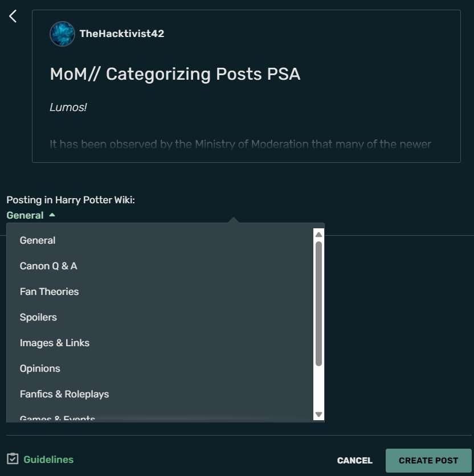Select the General category option
This screenshot has width=474, height=476.
37,240
